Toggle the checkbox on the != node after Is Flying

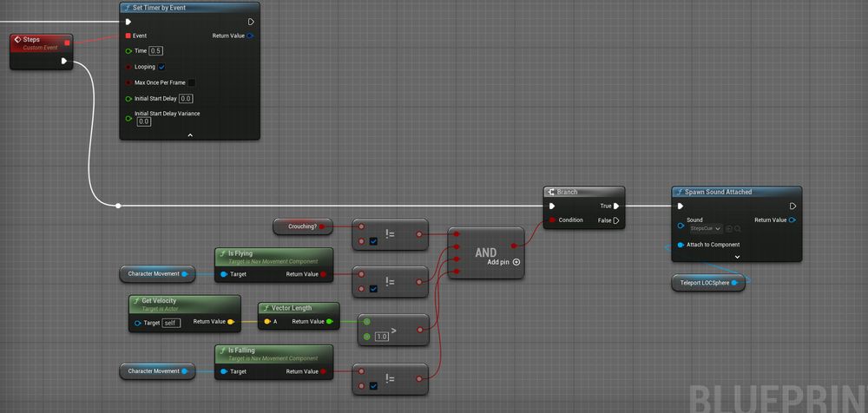click(373, 289)
